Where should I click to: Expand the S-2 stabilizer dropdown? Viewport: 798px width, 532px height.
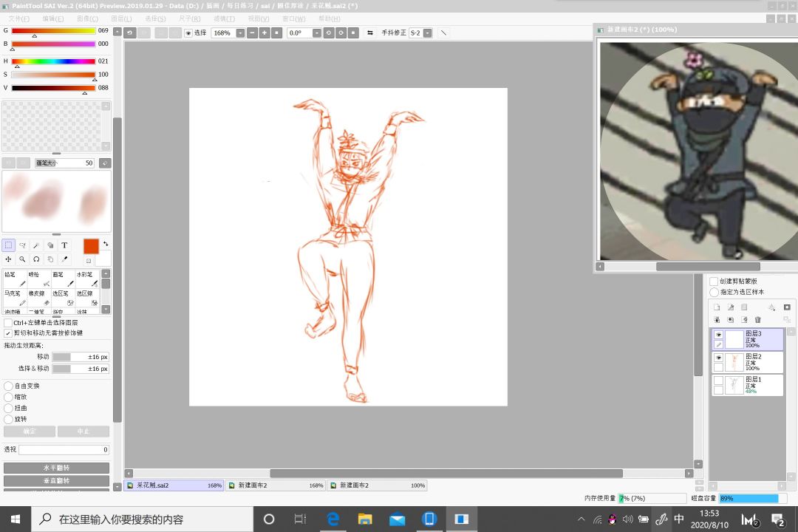coord(427,33)
